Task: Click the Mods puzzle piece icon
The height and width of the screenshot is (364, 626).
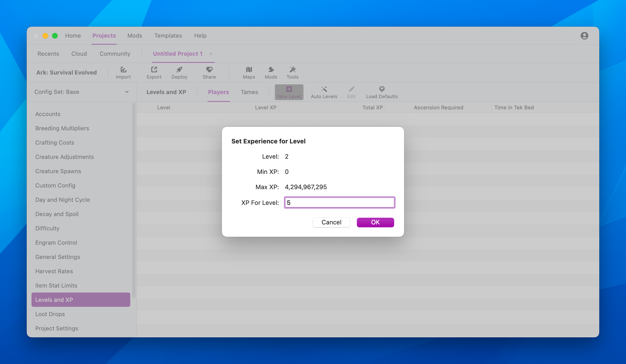Action: point(271,70)
